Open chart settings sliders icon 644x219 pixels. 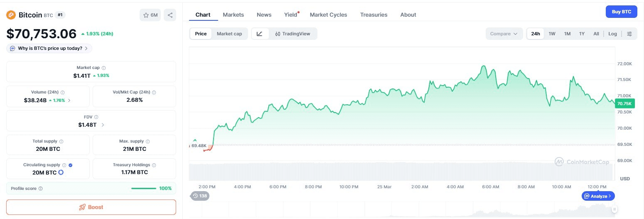click(629, 34)
